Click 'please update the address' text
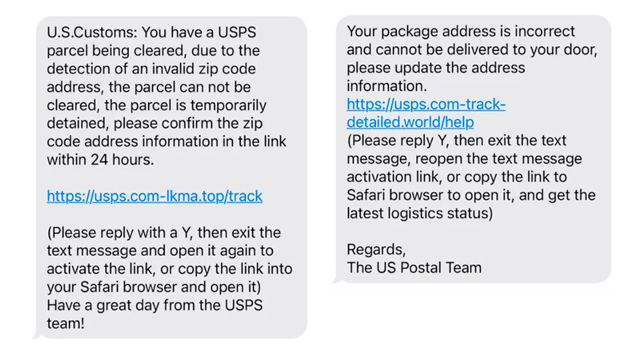This screenshot has width=644, height=346. pyautogui.click(x=436, y=68)
